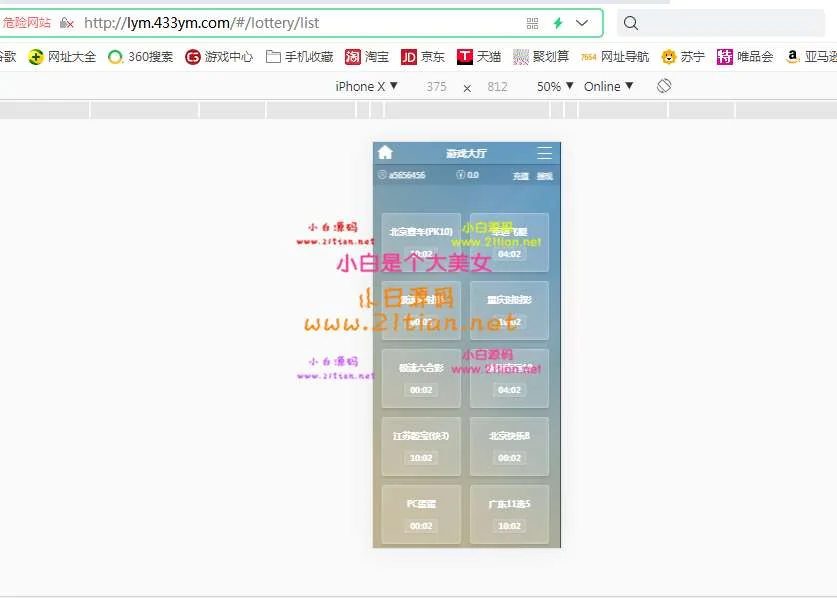Click the 充值 recharge link
This screenshot has height=598, width=837.
521,176
